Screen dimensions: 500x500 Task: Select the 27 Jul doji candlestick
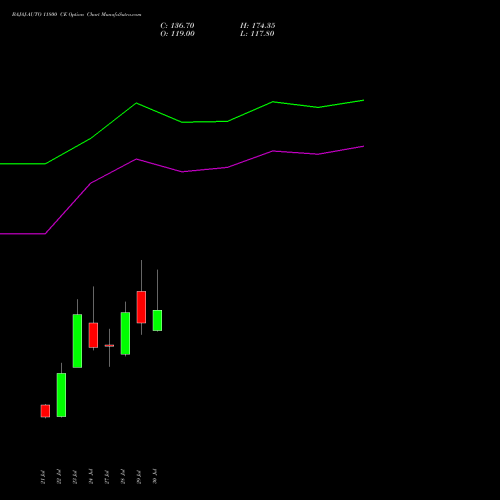tap(109, 346)
